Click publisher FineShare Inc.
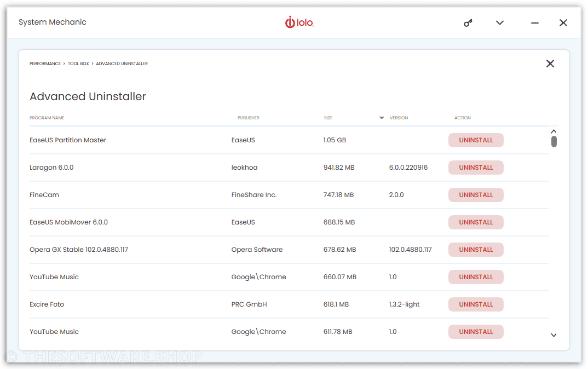Viewport: 588px width, 369px height. [x=254, y=195]
